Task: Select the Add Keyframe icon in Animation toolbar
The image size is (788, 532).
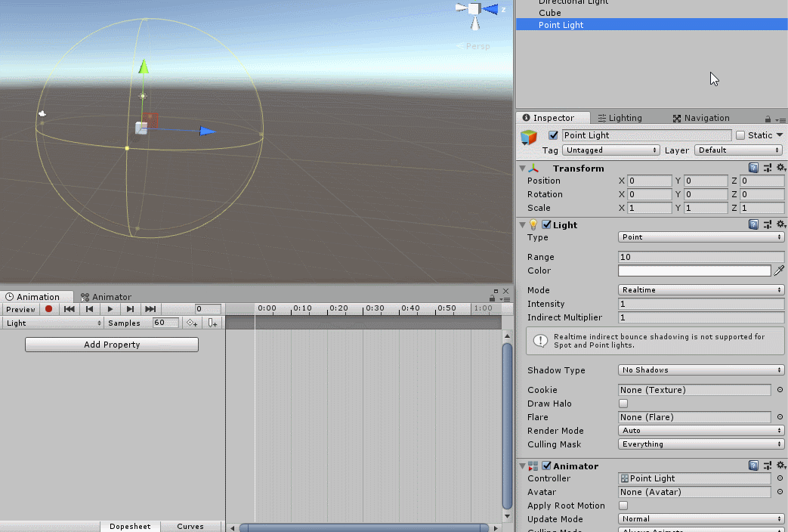Action: 192,323
